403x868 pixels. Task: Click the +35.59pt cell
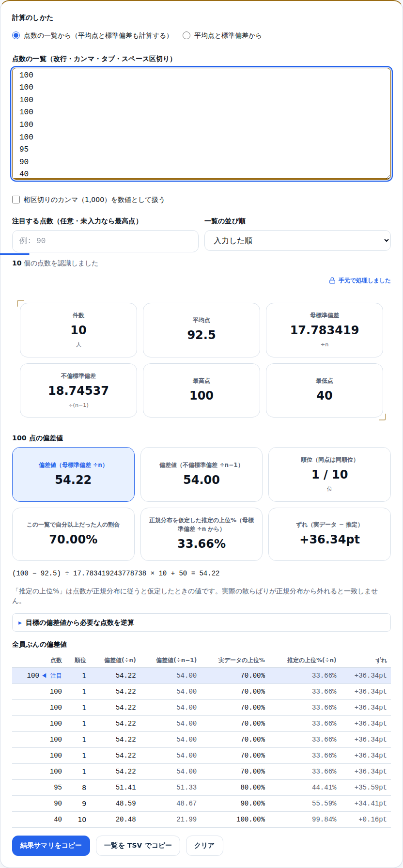[x=371, y=787]
